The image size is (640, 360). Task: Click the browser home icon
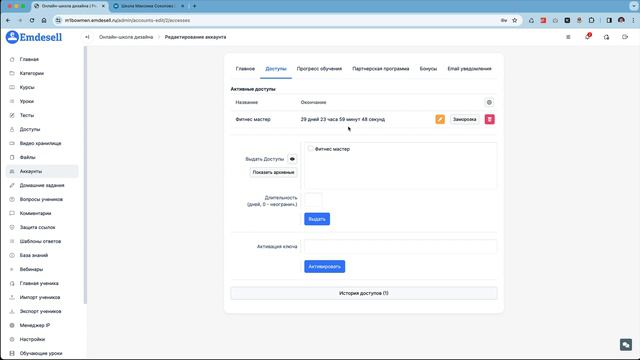(x=44, y=20)
